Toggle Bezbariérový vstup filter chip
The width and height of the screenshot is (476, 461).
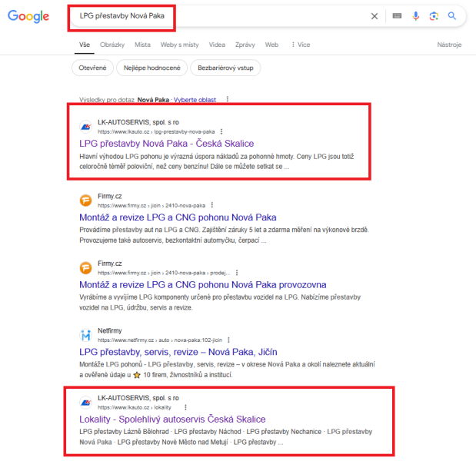[x=225, y=68]
